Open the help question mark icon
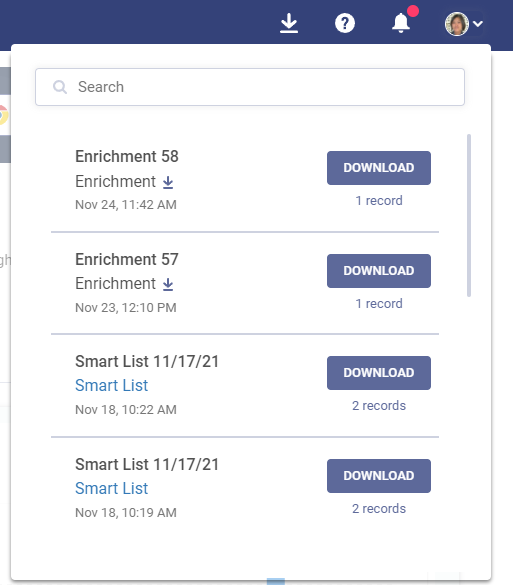This screenshot has height=585, width=513. [345, 24]
